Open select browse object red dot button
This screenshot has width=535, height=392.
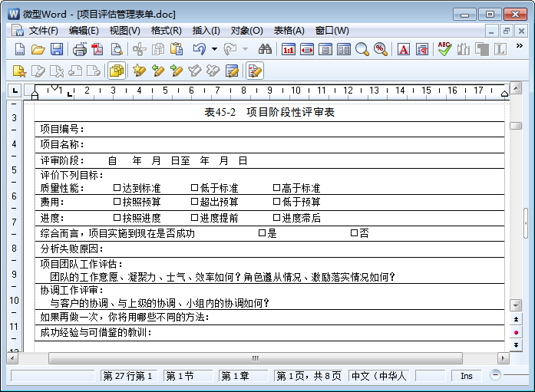coord(516,332)
